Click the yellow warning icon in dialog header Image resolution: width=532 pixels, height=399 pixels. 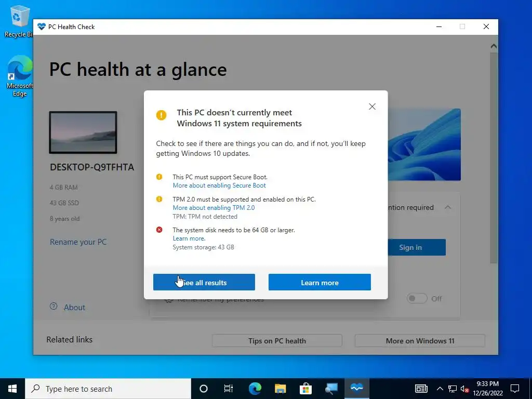(161, 115)
